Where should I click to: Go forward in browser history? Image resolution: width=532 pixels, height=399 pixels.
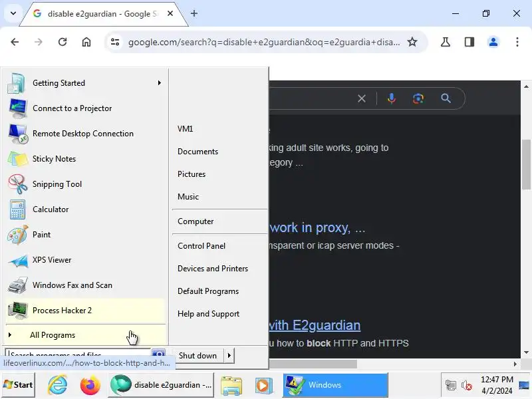click(x=39, y=42)
